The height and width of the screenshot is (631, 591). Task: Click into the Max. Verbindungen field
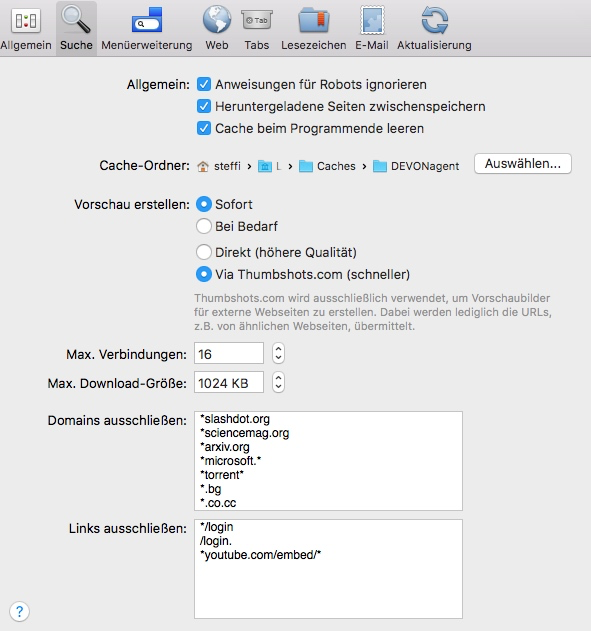point(229,353)
